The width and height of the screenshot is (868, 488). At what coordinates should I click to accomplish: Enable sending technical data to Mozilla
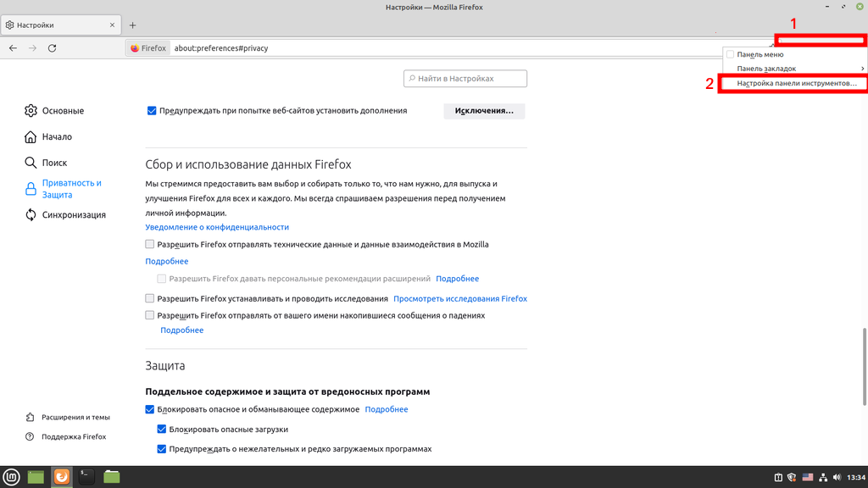150,244
